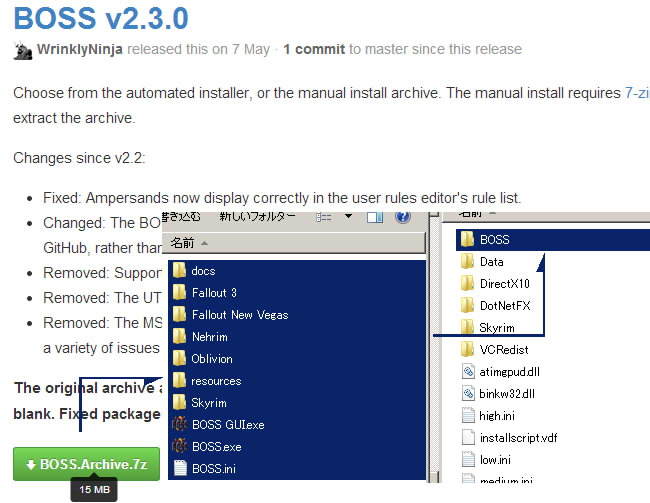Click the 書き込む toolbar button
The height and width of the screenshot is (503, 650).
click(x=181, y=216)
